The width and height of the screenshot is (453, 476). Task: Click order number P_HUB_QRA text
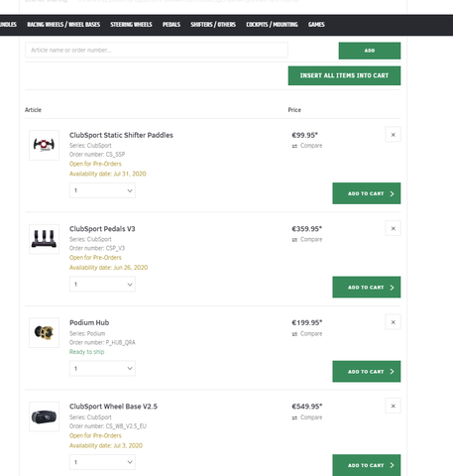tap(102, 342)
